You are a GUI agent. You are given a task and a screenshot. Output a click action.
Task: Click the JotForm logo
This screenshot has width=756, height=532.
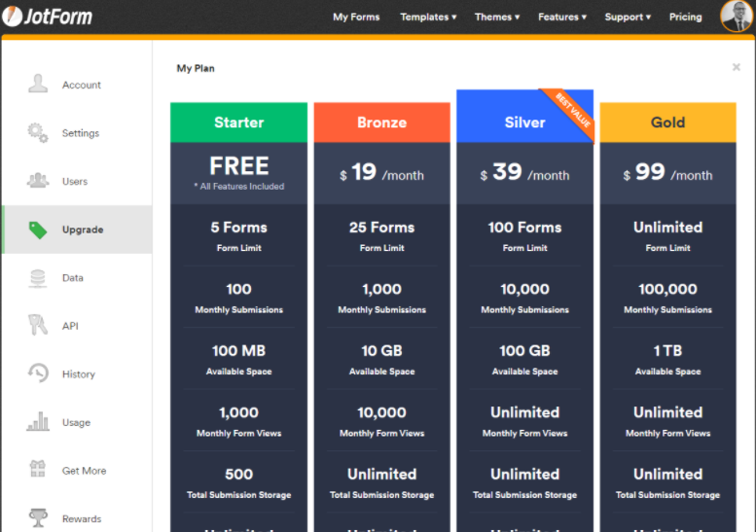[47, 17]
